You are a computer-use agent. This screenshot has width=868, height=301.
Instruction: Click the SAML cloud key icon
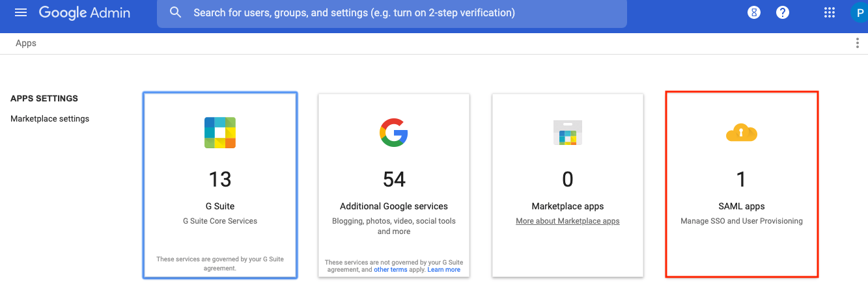tap(742, 133)
